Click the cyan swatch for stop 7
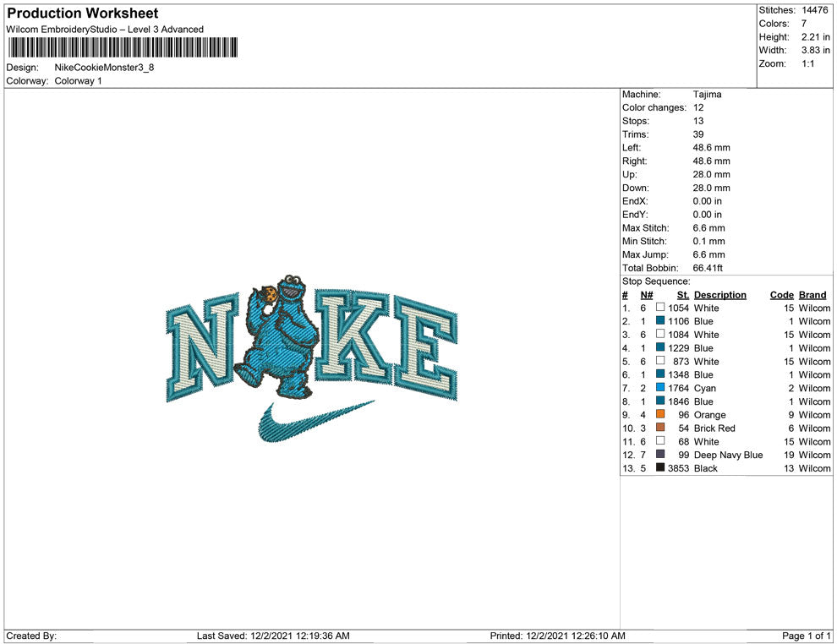837x644 pixels. click(x=660, y=387)
